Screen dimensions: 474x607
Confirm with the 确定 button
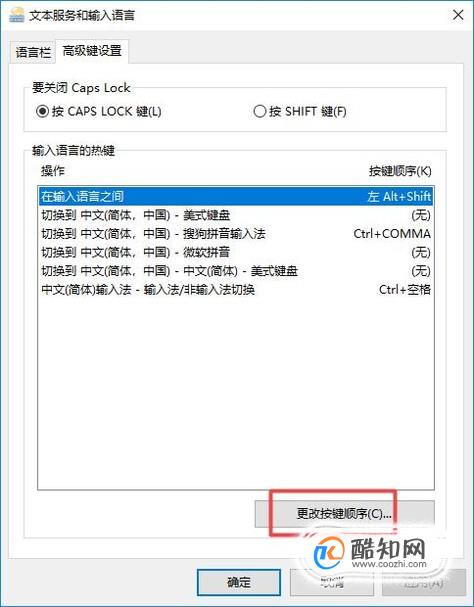pyautogui.click(x=239, y=582)
